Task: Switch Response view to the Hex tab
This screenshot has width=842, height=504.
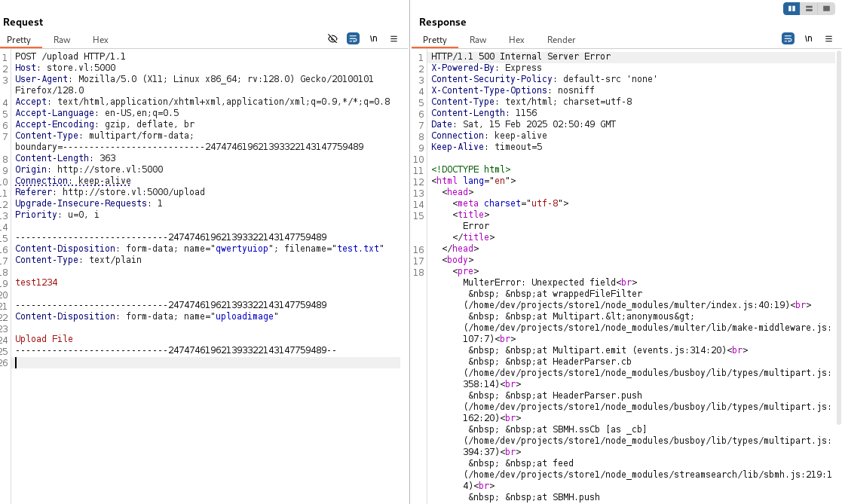Action: 516,40
